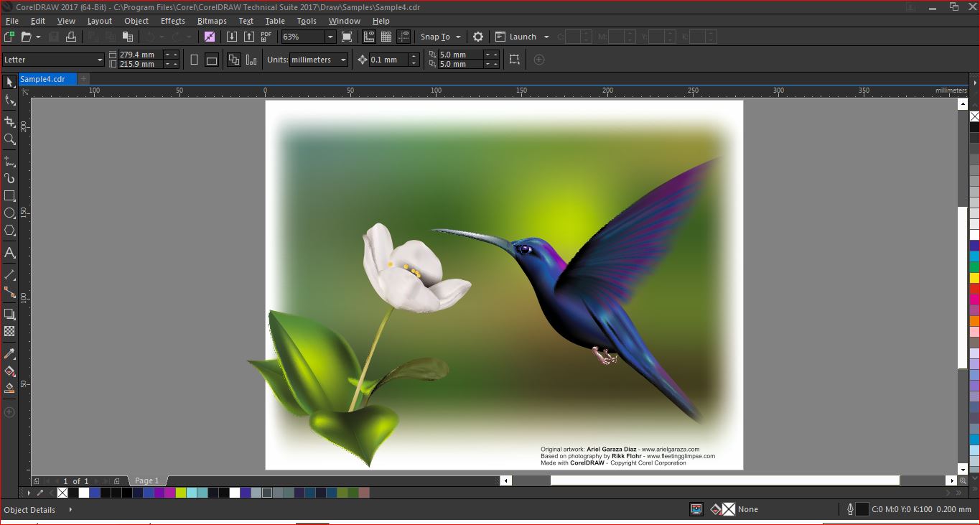Toggle Treat as Filled option
Image resolution: width=980 pixels, height=525 pixels.
515,60
